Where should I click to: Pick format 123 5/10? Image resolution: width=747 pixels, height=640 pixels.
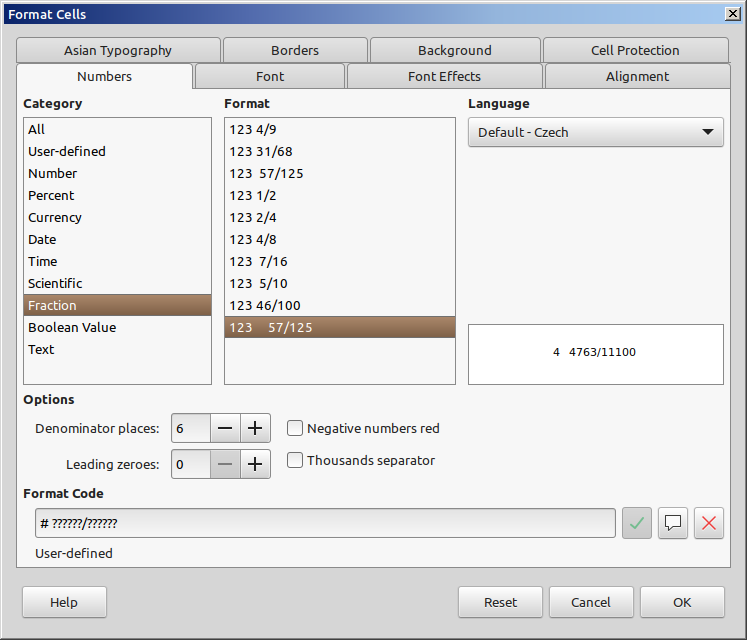(340, 283)
